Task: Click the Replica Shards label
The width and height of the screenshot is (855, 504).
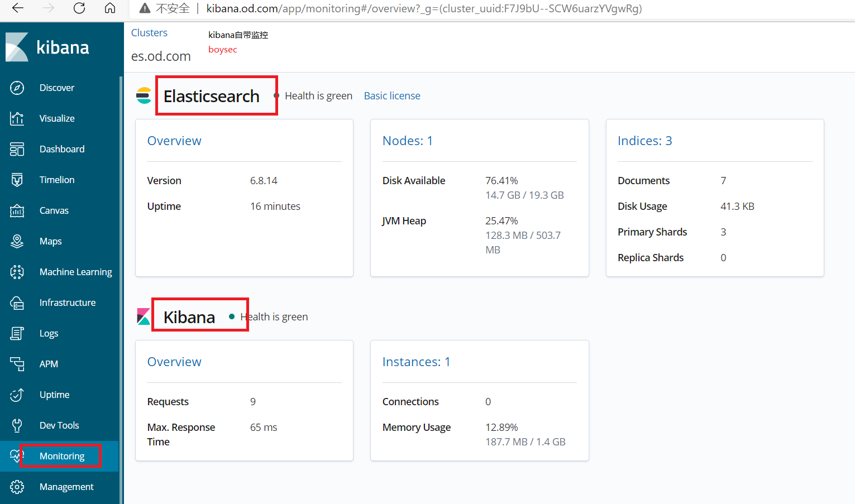Action: pyautogui.click(x=651, y=258)
